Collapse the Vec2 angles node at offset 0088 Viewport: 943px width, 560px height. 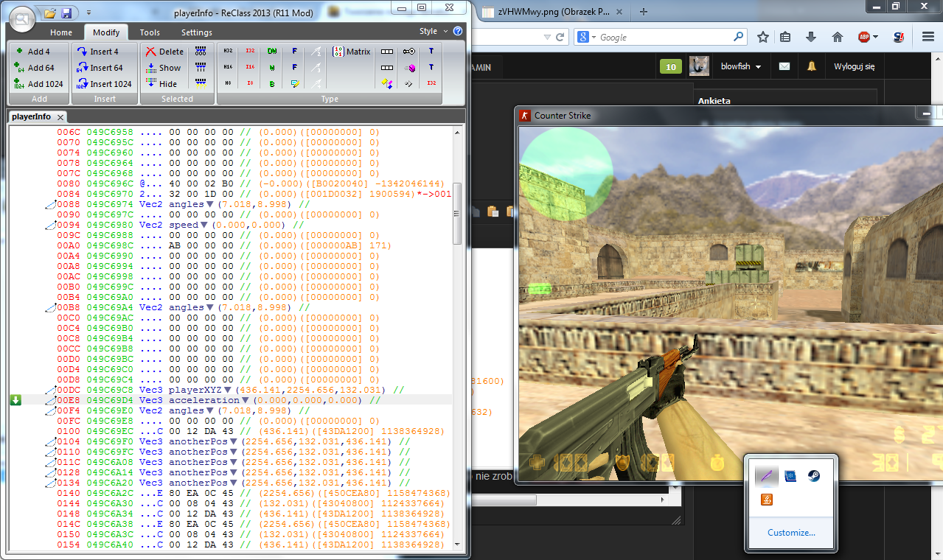point(210,204)
